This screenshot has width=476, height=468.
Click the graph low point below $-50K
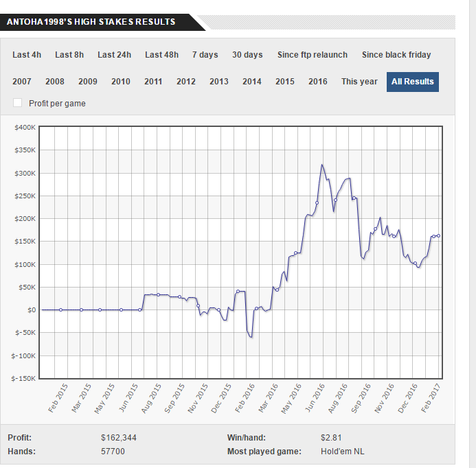[251, 337]
